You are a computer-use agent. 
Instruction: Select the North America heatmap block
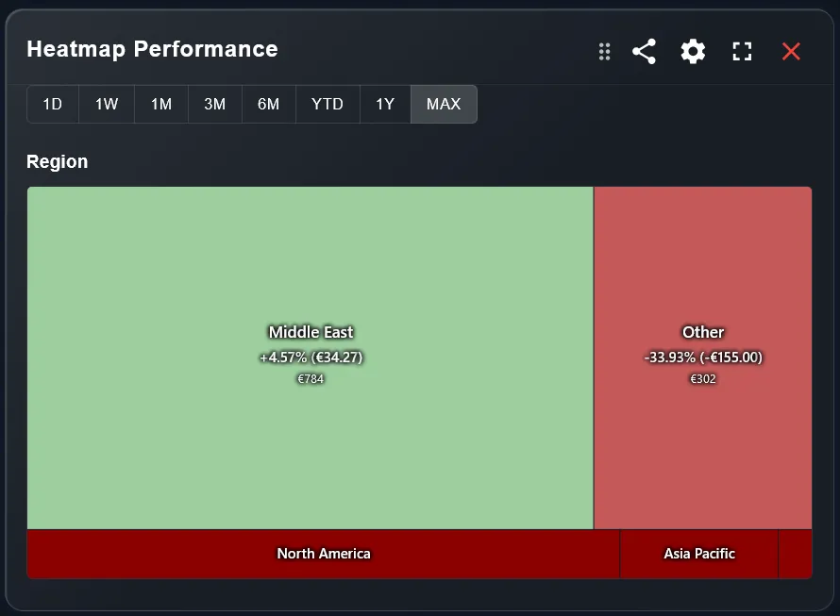(323, 554)
